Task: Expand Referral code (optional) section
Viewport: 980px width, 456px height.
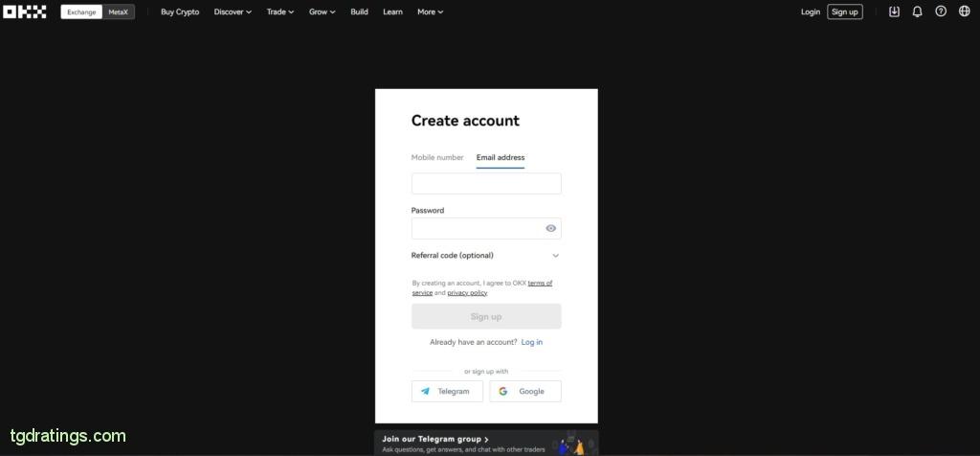Action: 485,255
